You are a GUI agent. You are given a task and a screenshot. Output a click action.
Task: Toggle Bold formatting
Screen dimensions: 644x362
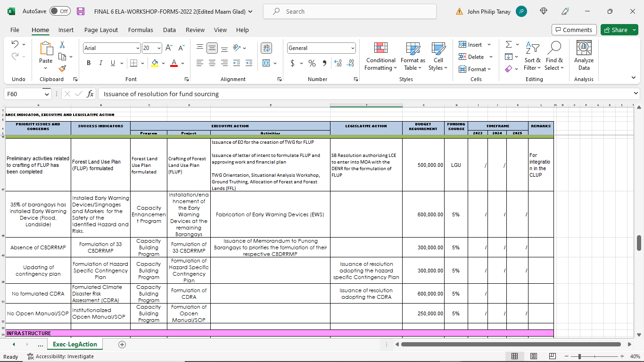coord(89,63)
